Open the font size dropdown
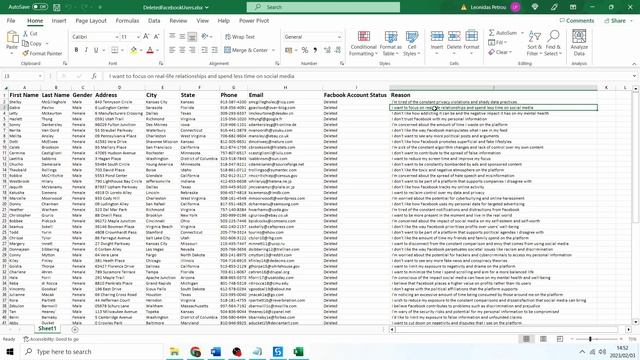The image size is (640, 360). [138, 37]
